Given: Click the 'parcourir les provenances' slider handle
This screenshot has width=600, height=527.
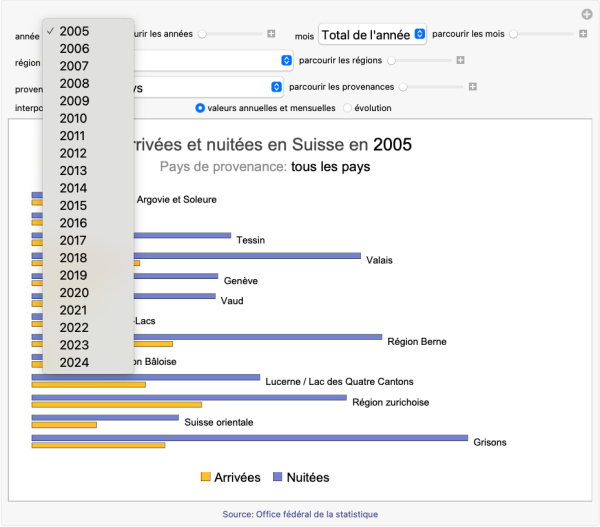Looking at the screenshot, I should pyautogui.click(x=401, y=87).
